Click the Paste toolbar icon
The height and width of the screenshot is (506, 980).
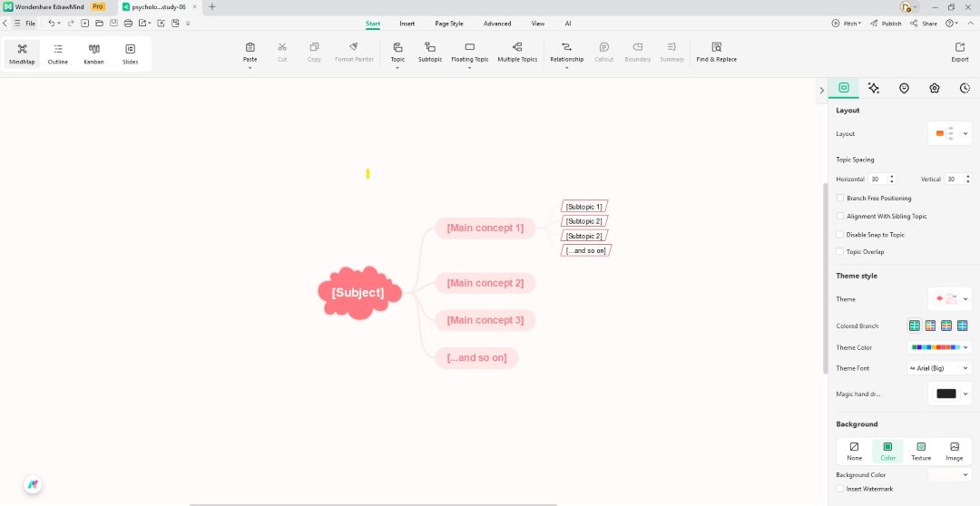(250, 47)
